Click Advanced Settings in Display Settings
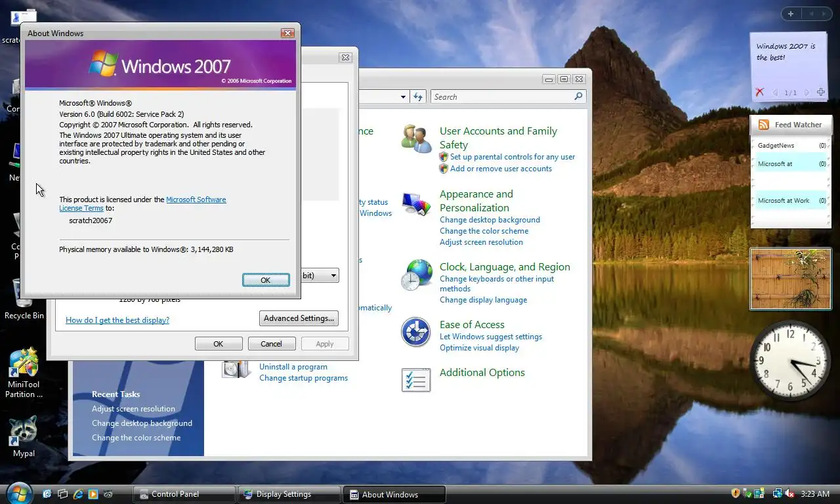The width and height of the screenshot is (840, 504). coord(299,318)
